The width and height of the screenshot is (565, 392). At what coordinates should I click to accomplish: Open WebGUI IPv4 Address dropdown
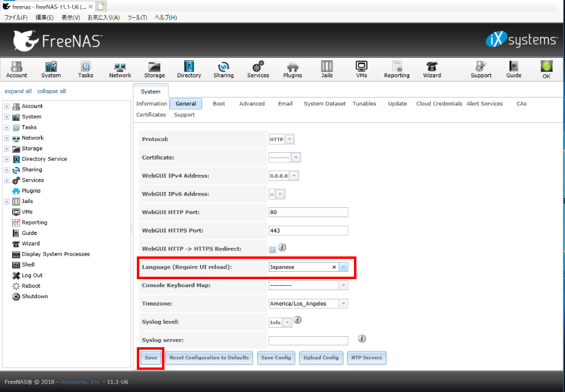click(294, 176)
